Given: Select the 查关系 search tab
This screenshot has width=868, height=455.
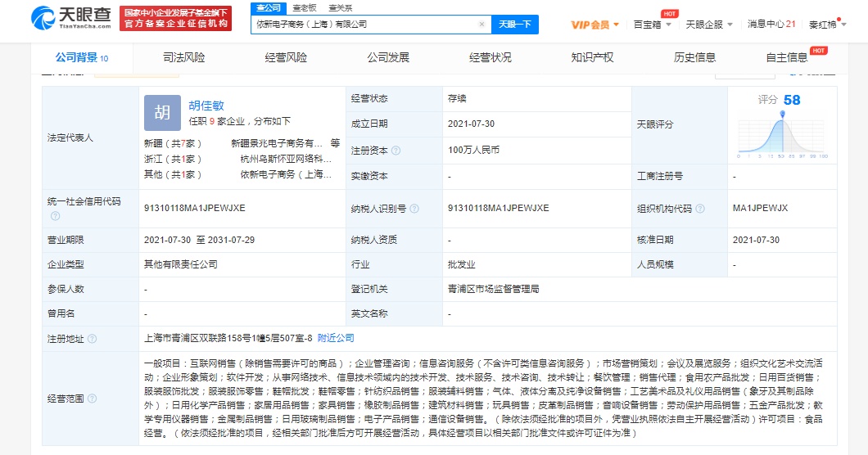Looking at the screenshot, I should tap(340, 7).
